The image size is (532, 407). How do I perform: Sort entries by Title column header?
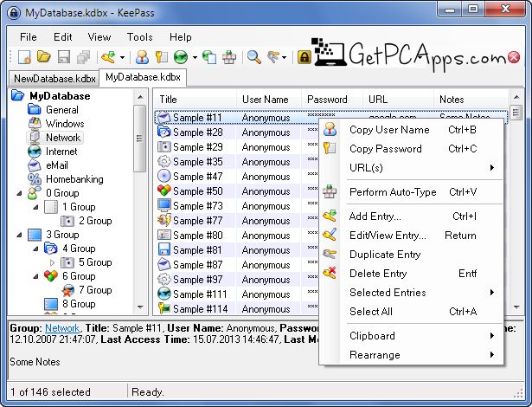(195, 100)
